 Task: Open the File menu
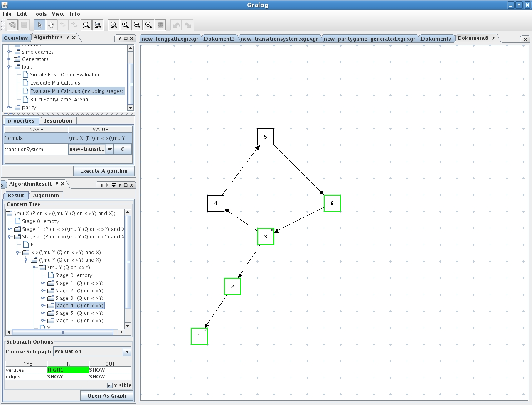pyautogui.click(x=7, y=14)
